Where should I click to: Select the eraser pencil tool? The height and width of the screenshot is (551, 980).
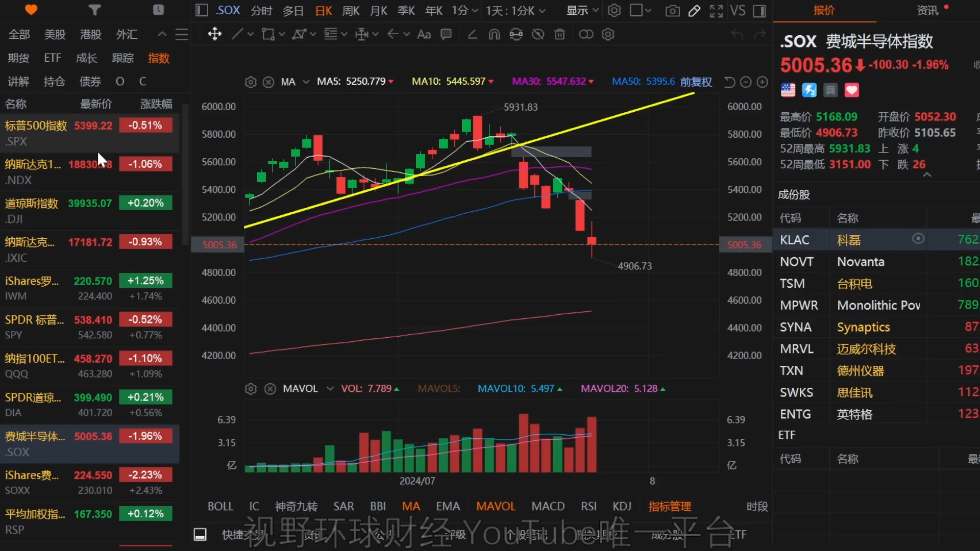click(472, 34)
